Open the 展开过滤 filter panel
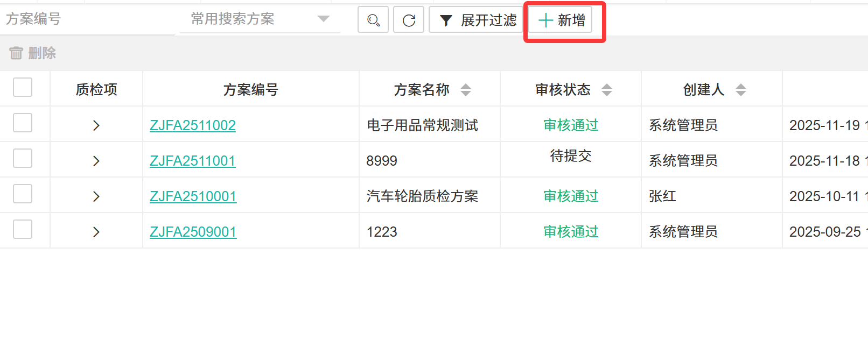The height and width of the screenshot is (340, 868). coord(477,20)
